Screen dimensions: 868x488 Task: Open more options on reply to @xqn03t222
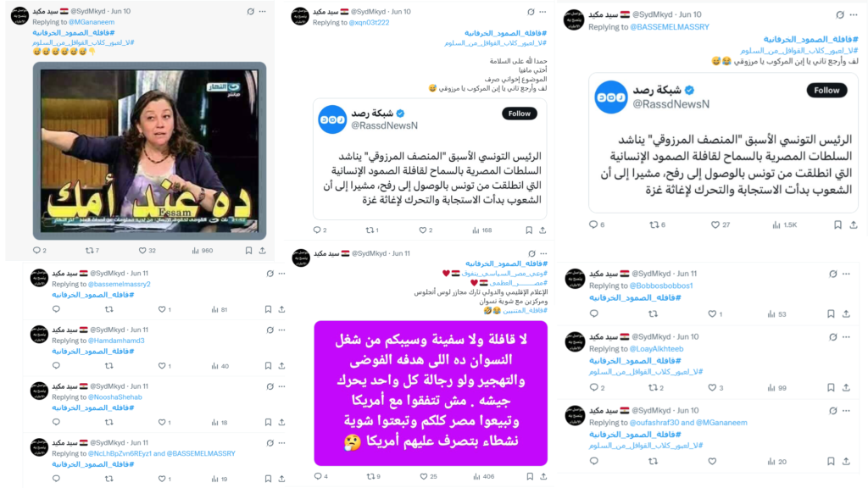pos(543,12)
